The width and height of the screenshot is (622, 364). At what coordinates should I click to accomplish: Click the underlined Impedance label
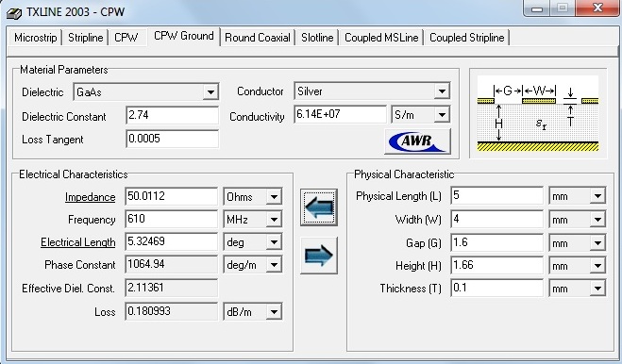point(90,197)
